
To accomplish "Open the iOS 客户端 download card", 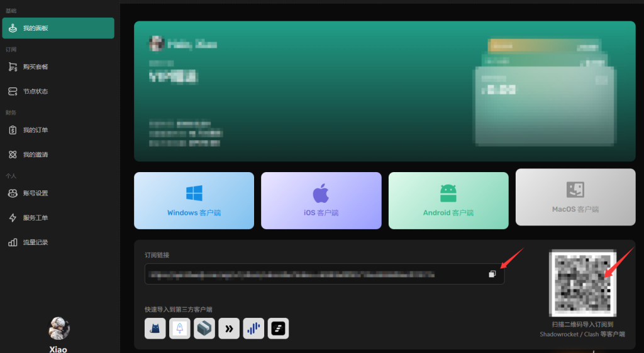I will (x=321, y=200).
